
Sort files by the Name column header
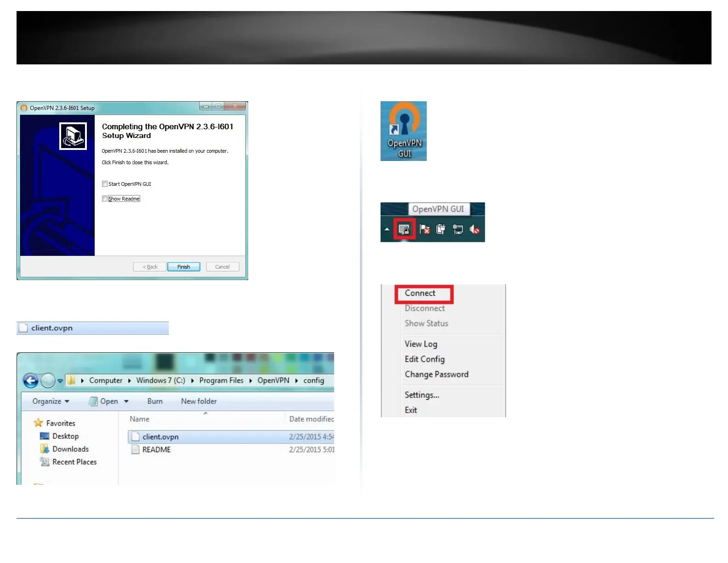(x=140, y=419)
